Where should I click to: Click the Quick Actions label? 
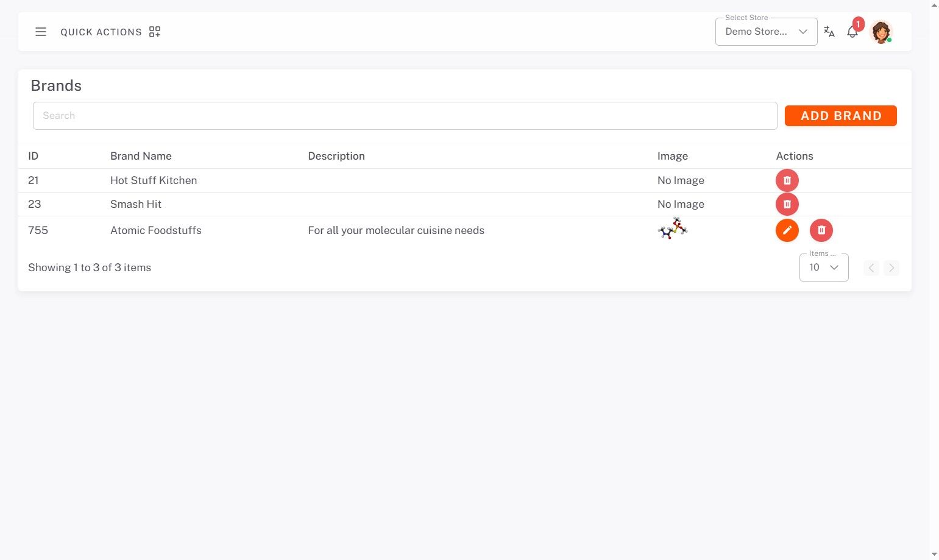coord(101,32)
